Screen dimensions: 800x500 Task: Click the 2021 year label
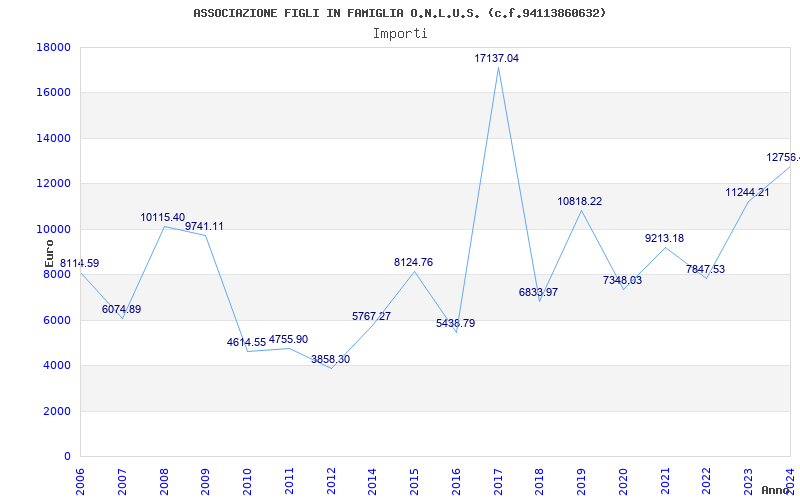point(665,481)
